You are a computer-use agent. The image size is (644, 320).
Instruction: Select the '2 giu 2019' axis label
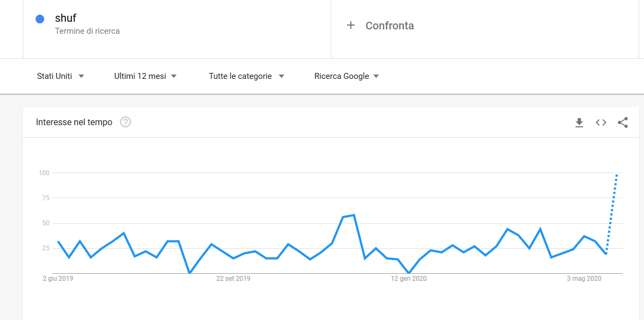[57, 279]
